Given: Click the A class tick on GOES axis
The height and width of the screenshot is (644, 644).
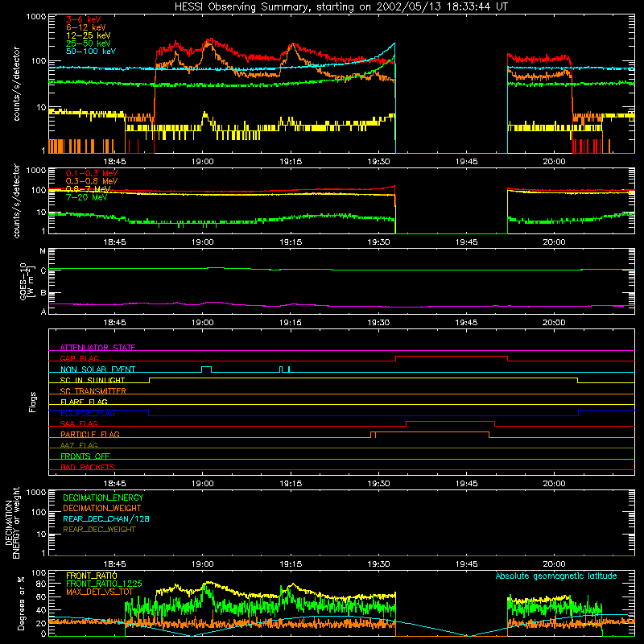Looking at the screenshot, I should pos(43,312).
